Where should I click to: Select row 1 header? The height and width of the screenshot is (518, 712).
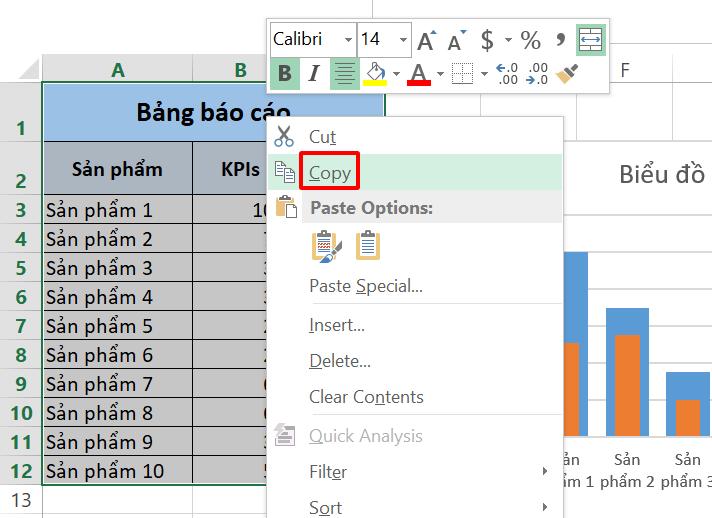21,112
